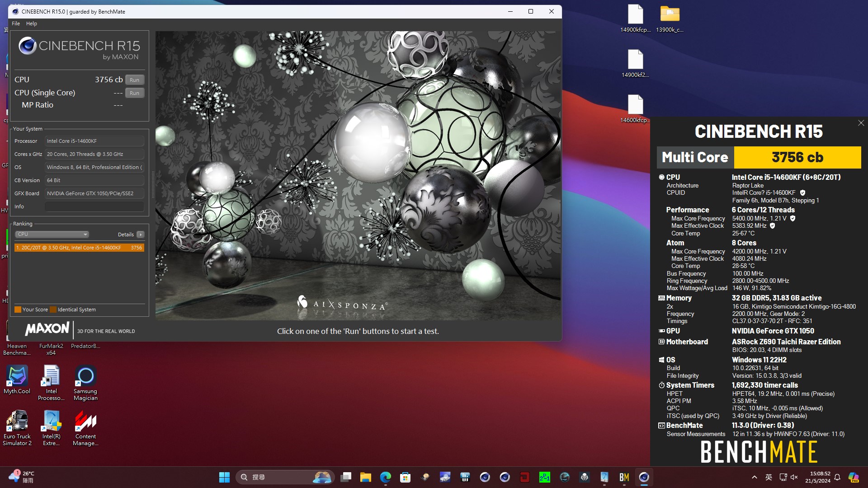Click the GPU icon in BenchMate panel
The height and width of the screenshot is (488, 868).
[661, 331]
